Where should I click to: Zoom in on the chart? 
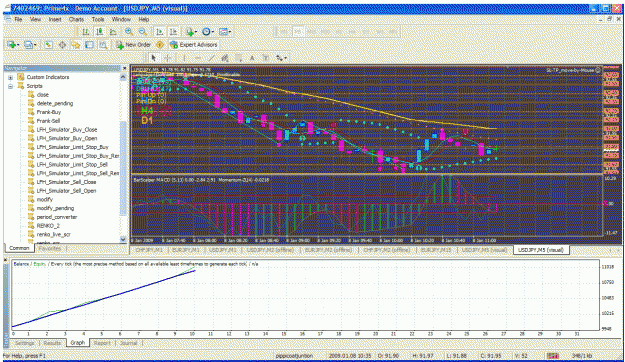(x=129, y=32)
